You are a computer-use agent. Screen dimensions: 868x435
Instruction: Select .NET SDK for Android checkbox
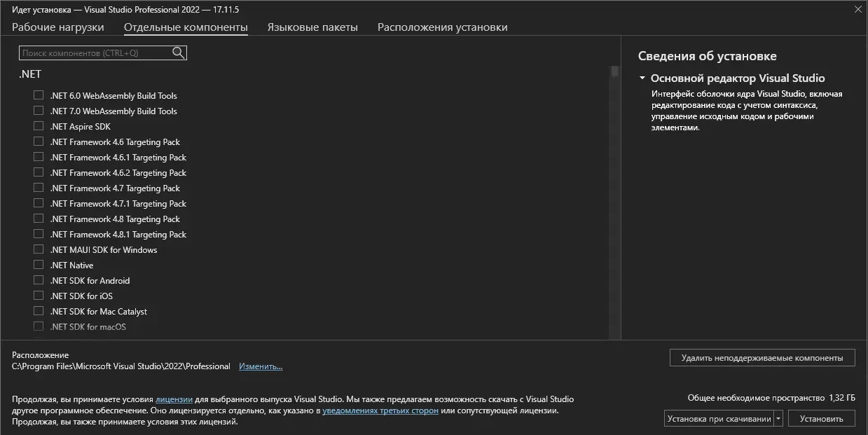point(39,280)
